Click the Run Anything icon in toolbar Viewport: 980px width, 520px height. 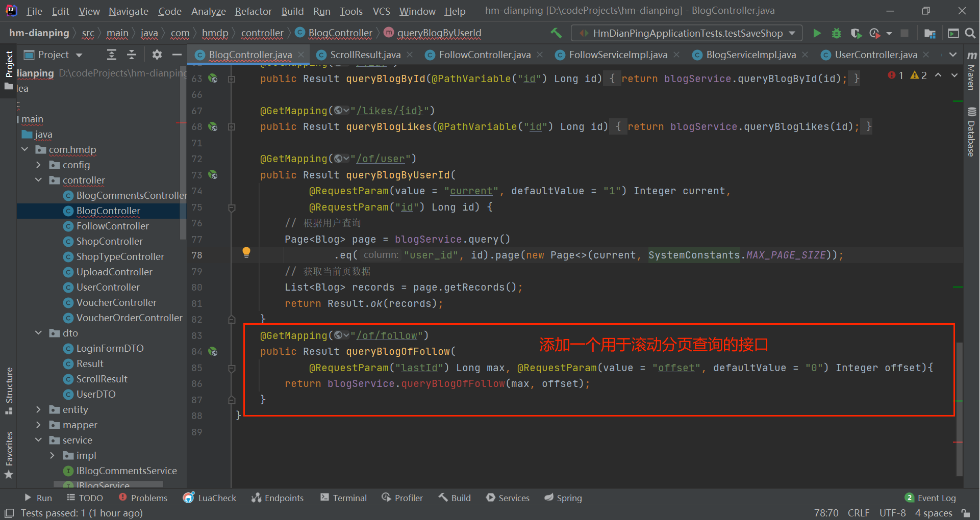pyautogui.click(x=953, y=33)
